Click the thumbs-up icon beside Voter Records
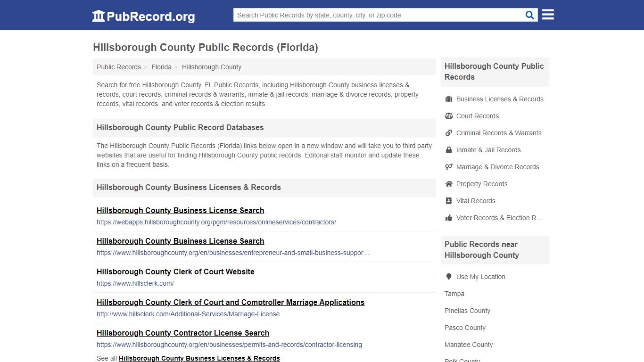 tap(449, 218)
